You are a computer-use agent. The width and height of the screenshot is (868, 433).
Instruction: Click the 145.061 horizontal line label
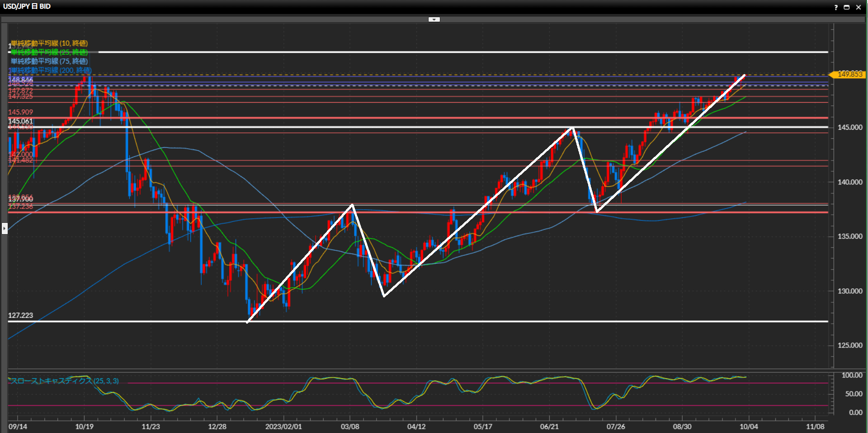(x=20, y=121)
